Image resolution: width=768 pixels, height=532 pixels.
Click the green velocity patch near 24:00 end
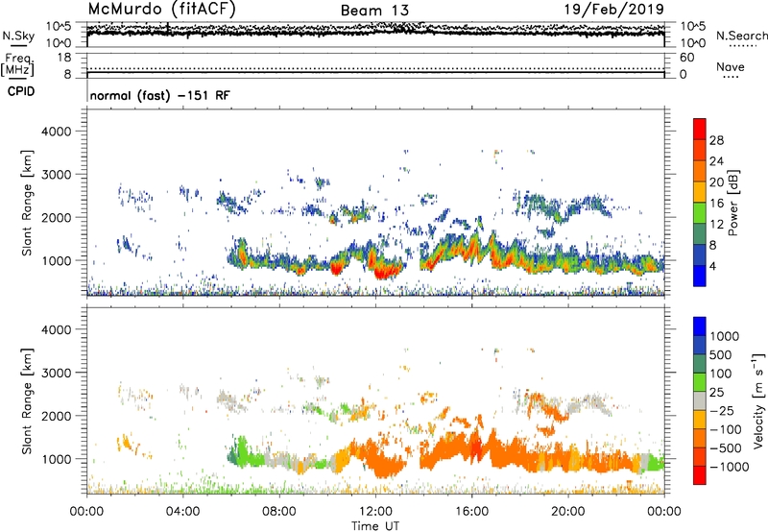point(656,463)
